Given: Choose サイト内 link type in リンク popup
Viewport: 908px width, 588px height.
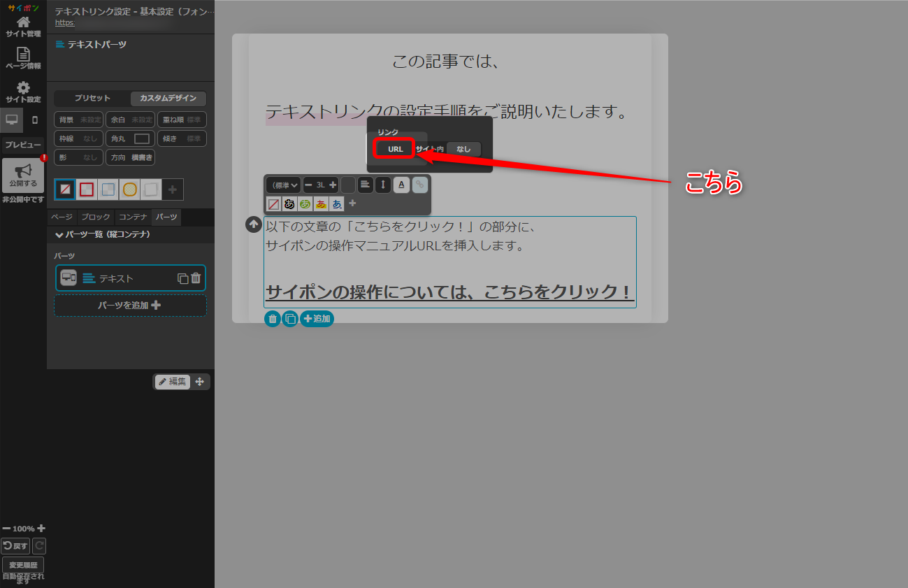Looking at the screenshot, I should (430, 149).
